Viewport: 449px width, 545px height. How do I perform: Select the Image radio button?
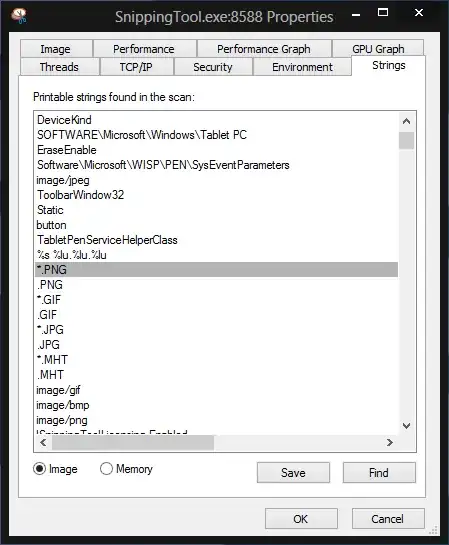(x=56, y=469)
